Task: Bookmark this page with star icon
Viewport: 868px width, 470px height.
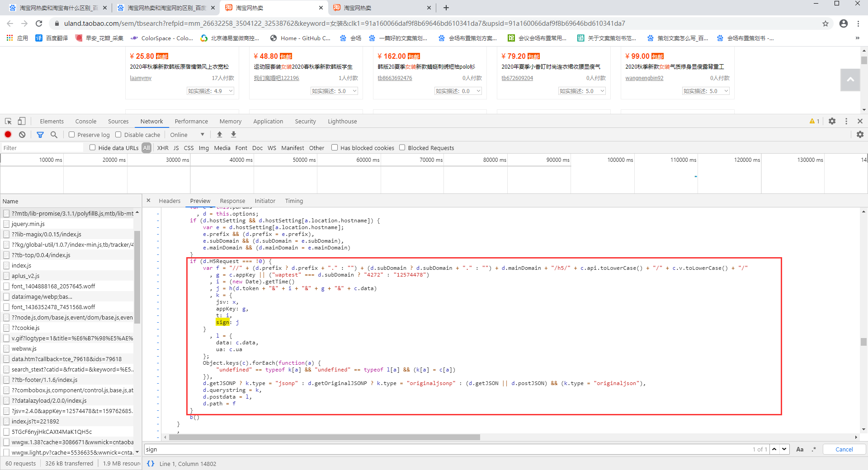Action: click(x=826, y=23)
